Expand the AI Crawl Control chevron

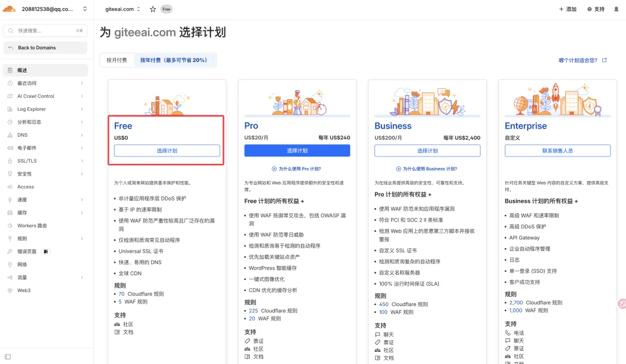click(82, 96)
